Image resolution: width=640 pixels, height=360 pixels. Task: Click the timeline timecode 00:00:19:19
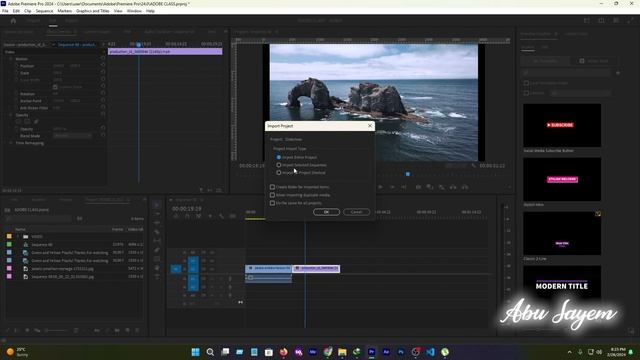pyautogui.click(x=187, y=209)
